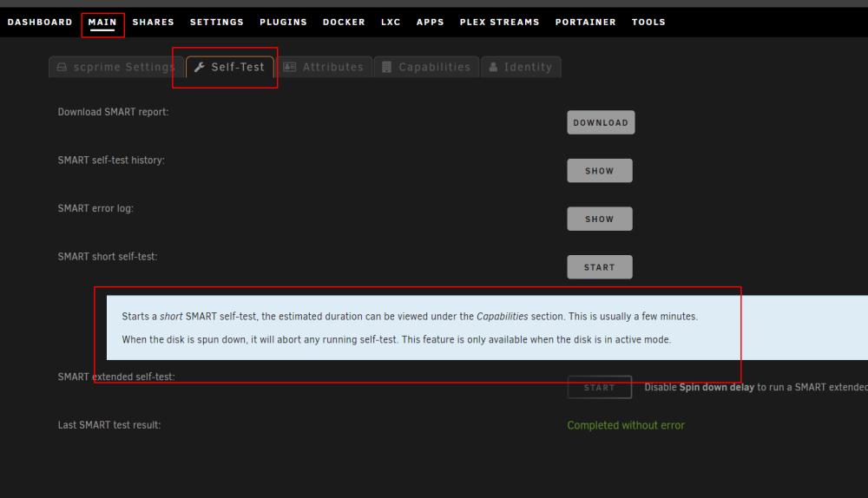Click the 'SMART error log:' label
Image resolution: width=868 pixels, height=498 pixels.
click(95, 208)
